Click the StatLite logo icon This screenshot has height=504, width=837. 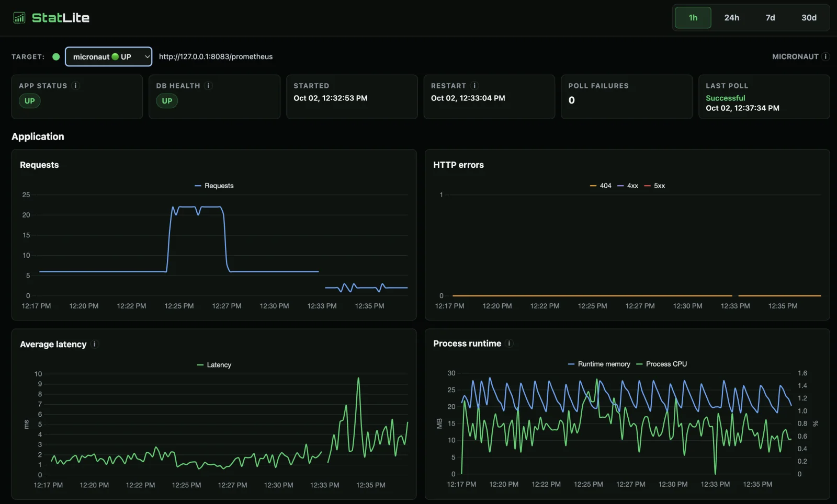click(x=19, y=18)
